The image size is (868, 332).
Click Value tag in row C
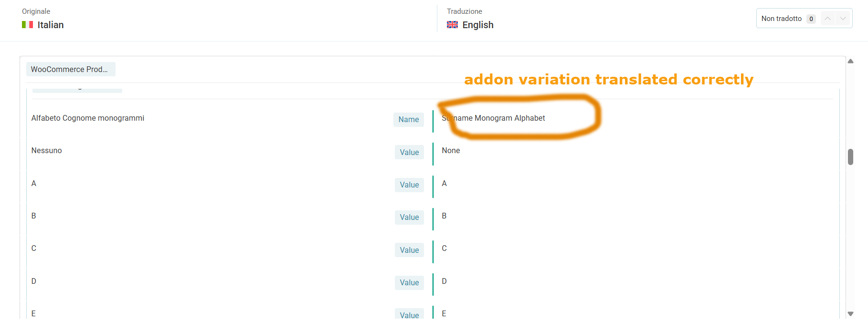click(409, 250)
